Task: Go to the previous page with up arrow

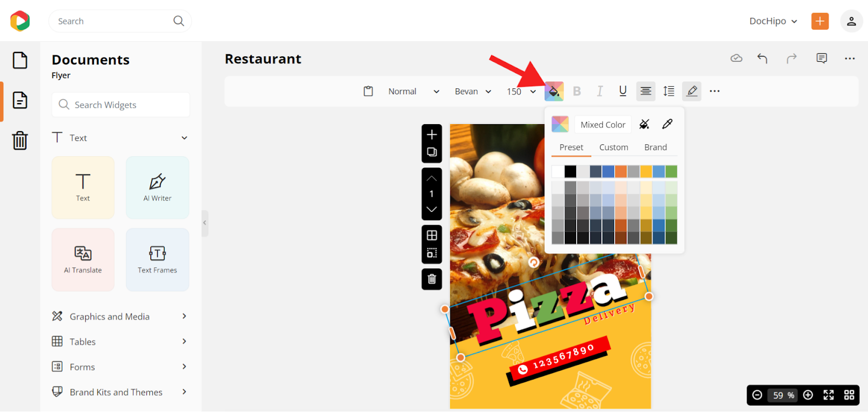Action: pyautogui.click(x=432, y=178)
